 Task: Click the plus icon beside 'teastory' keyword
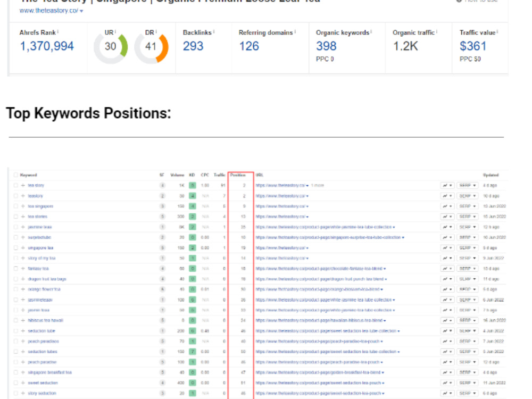23,196
